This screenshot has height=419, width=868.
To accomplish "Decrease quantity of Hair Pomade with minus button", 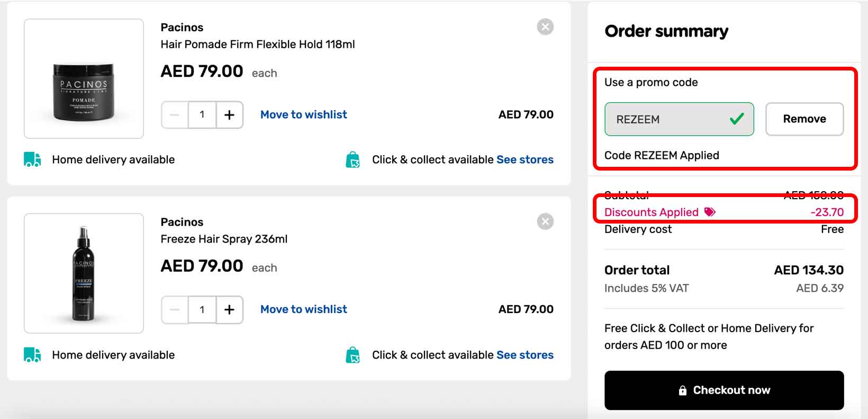I will pyautogui.click(x=174, y=114).
